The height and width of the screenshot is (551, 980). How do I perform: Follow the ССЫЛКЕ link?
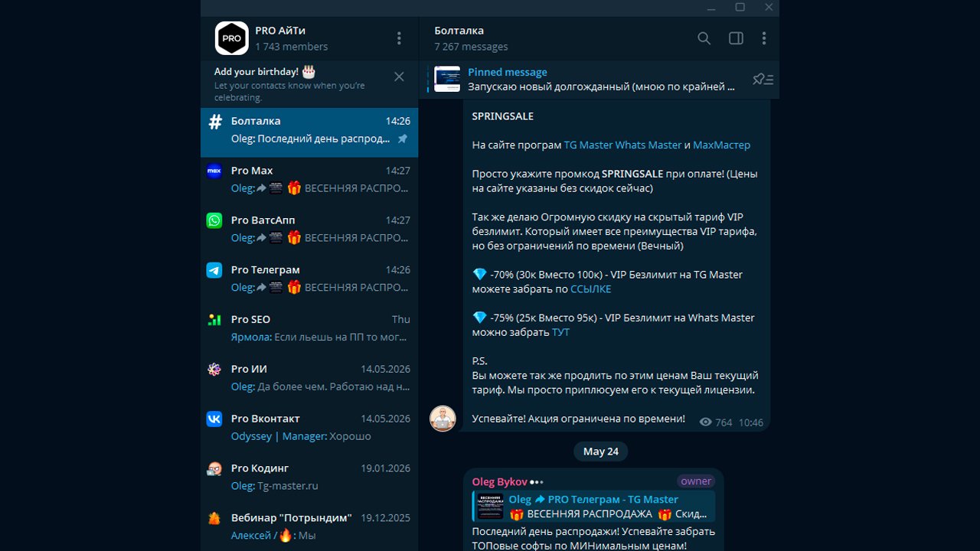(x=591, y=289)
